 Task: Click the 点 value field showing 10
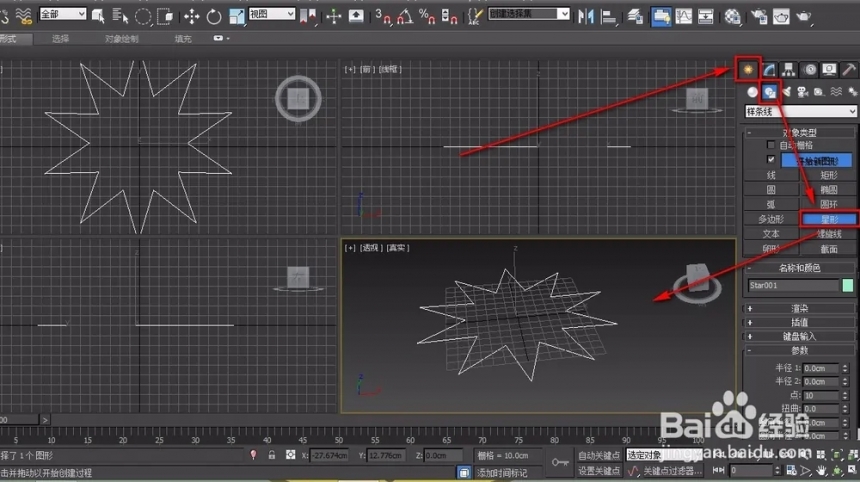pos(821,395)
